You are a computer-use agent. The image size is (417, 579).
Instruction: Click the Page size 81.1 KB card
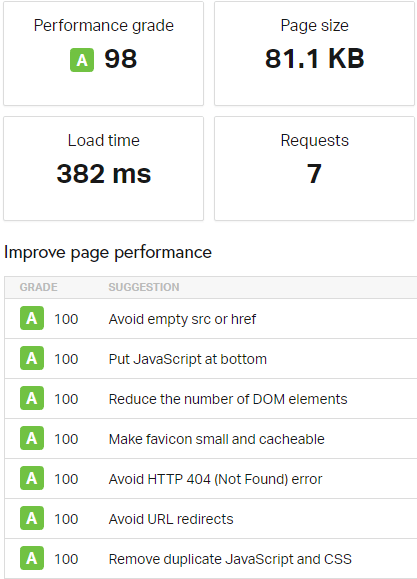click(x=314, y=54)
